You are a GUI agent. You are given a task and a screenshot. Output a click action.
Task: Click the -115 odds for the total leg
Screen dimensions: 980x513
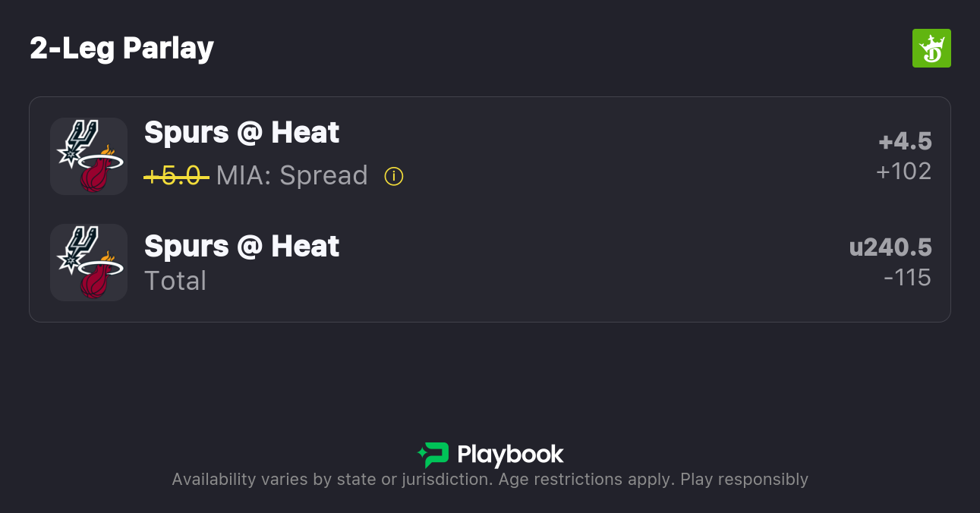[907, 278]
